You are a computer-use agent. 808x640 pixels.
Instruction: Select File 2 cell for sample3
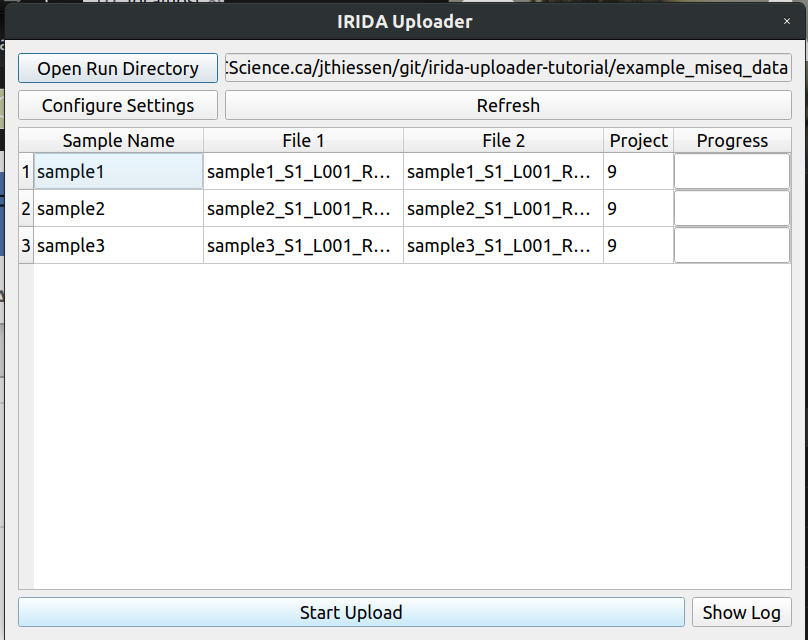(x=503, y=245)
